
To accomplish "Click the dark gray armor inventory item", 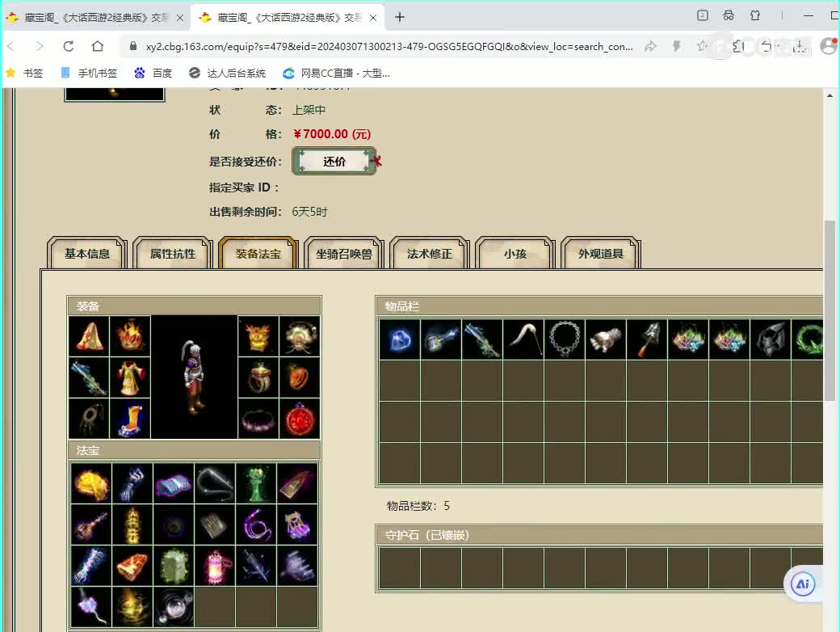I will tap(771, 339).
